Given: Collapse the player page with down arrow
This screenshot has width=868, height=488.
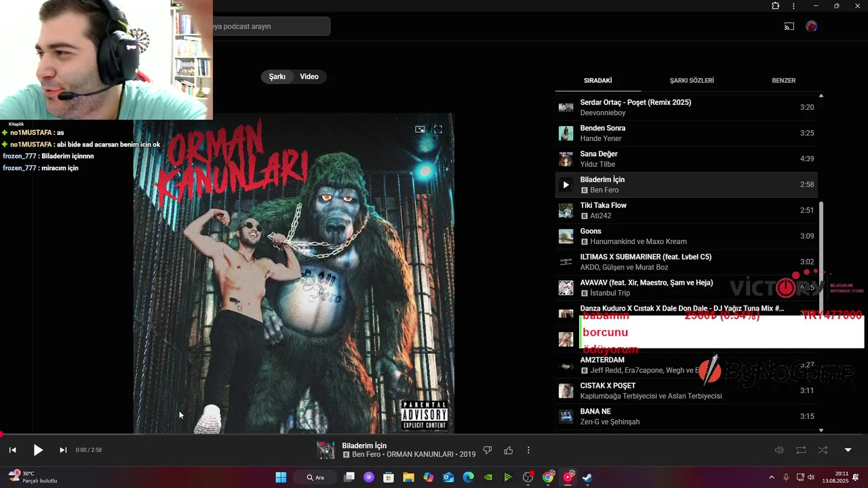Looking at the screenshot, I should (848, 450).
